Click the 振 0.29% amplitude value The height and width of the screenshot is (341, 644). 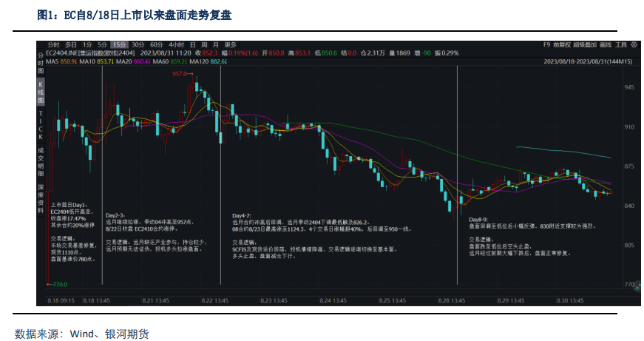pyautogui.click(x=447, y=53)
